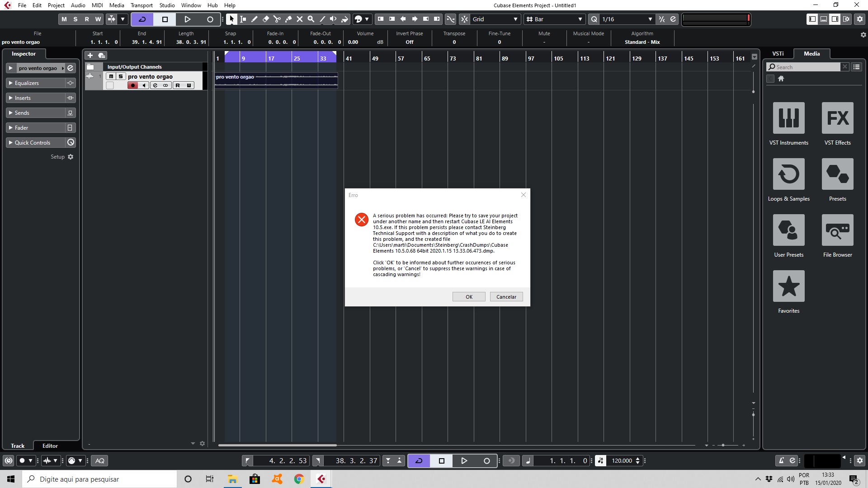Mute track pro vento orgao
This screenshot has height=488, width=868.
point(111,76)
